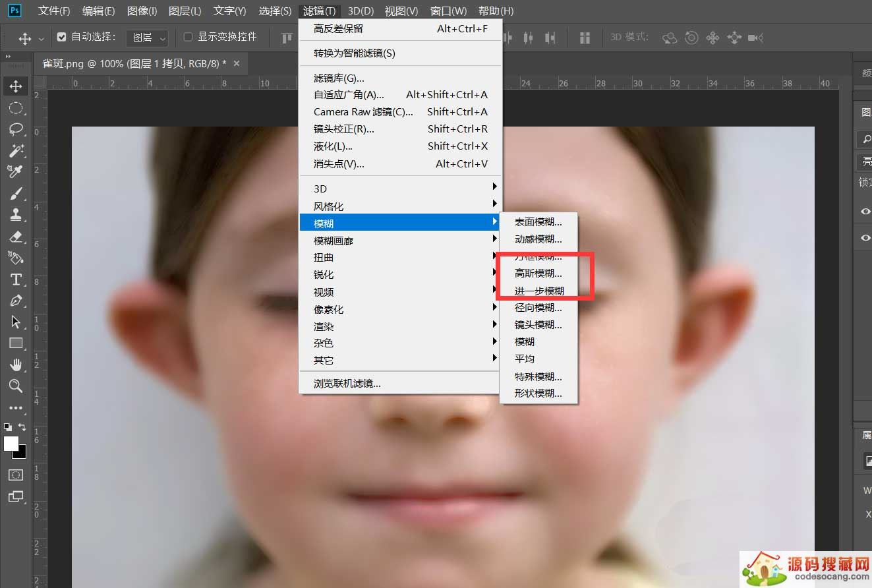
Task: Select the Elliptical Marquee tool
Action: 16,108
